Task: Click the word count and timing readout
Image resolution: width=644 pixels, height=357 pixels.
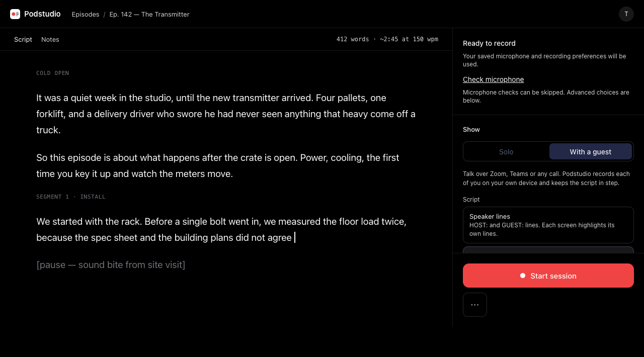Action: click(x=387, y=39)
